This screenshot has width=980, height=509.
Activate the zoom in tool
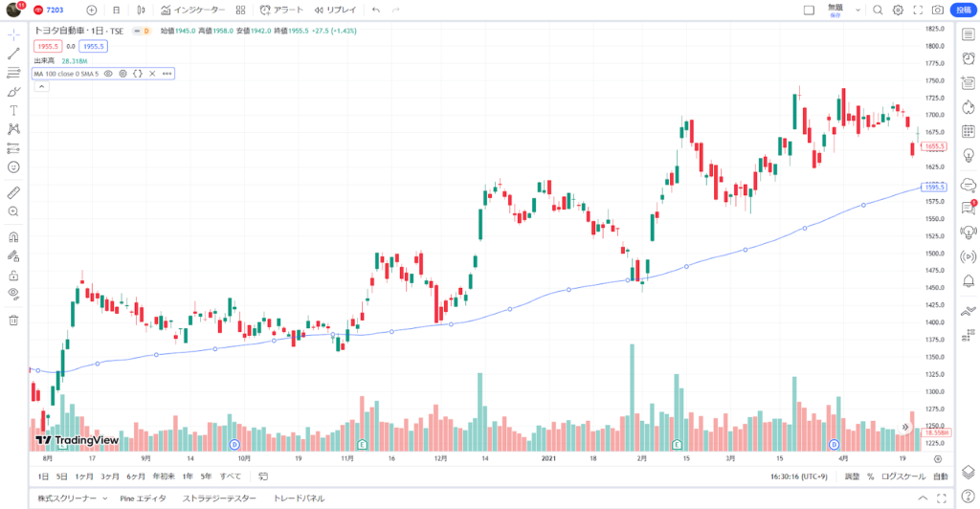click(x=13, y=211)
